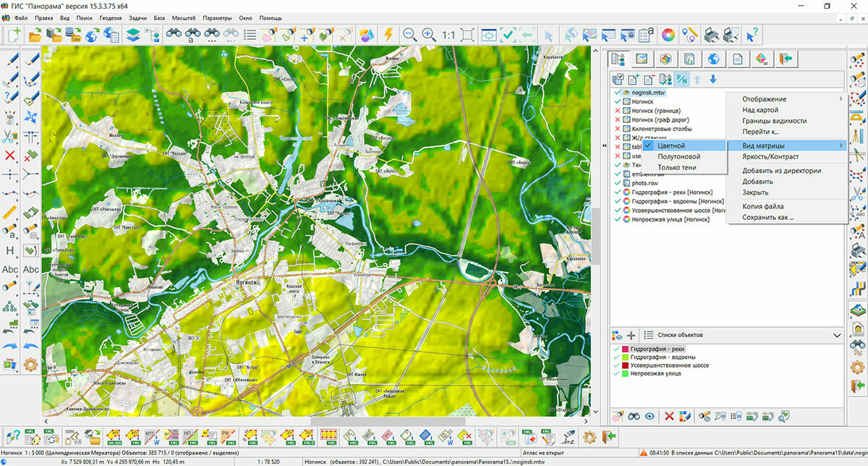
Task: Choose Сохранить как ... in context menu
Action: click(767, 216)
